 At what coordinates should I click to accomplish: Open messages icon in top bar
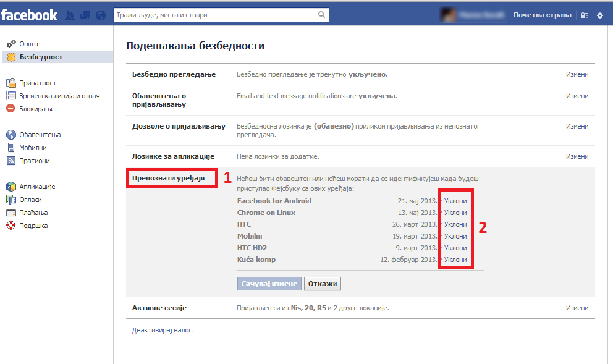pyautogui.click(x=85, y=15)
